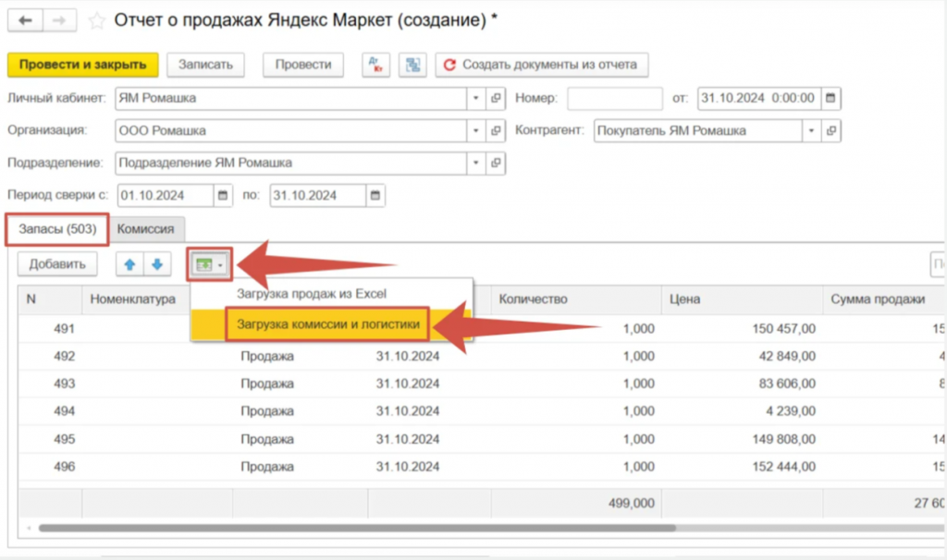Click the horizontal scrollbar under the table
The height and width of the screenshot is (560, 947).
point(370,528)
